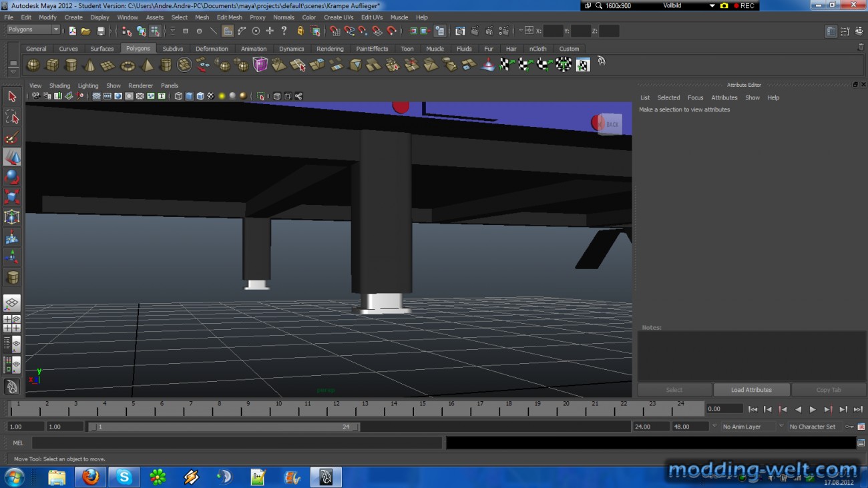Image resolution: width=868 pixels, height=488 pixels.
Task: Toggle smooth shade all blue cube icon
Action: (189, 96)
